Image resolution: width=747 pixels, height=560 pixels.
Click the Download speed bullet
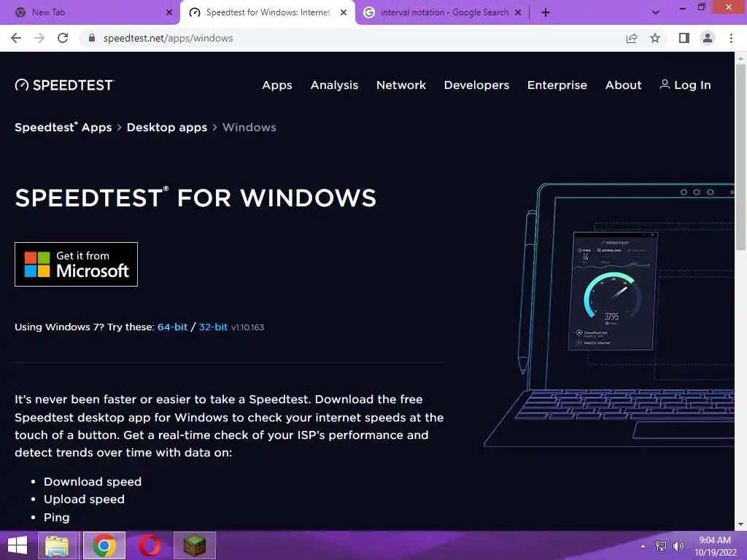coord(93,481)
